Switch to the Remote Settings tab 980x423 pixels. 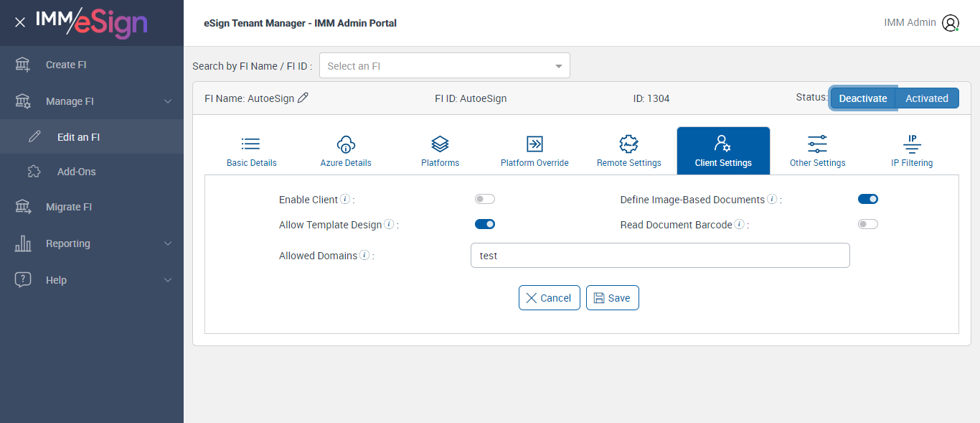point(628,151)
